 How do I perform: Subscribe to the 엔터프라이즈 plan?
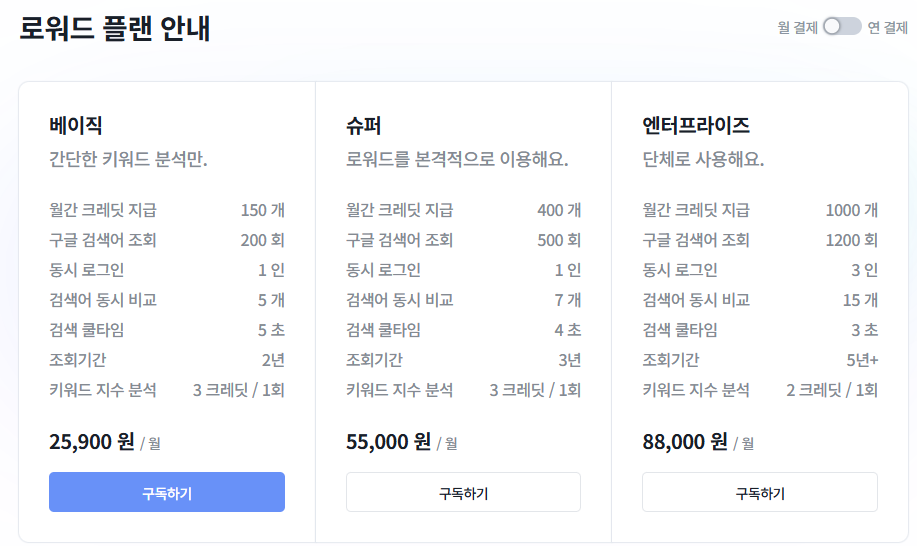click(760, 492)
